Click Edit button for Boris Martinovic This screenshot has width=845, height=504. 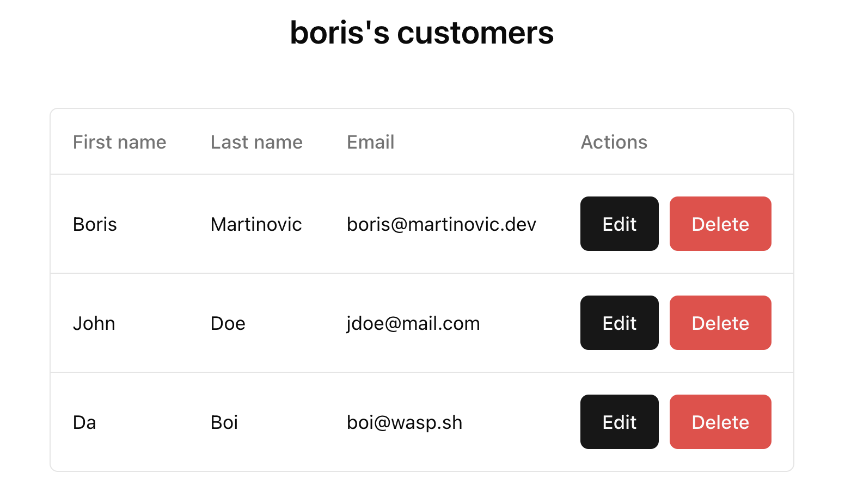coord(619,224)
